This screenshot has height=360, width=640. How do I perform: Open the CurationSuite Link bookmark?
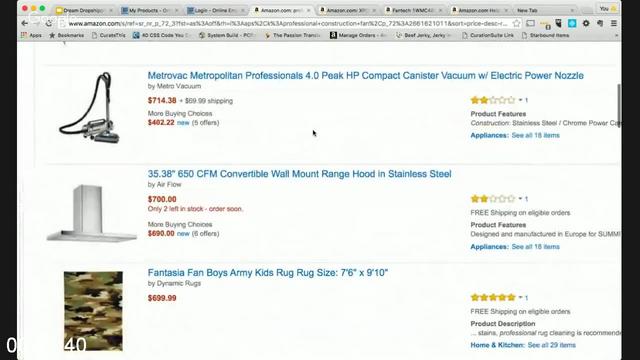pos(488,36)
